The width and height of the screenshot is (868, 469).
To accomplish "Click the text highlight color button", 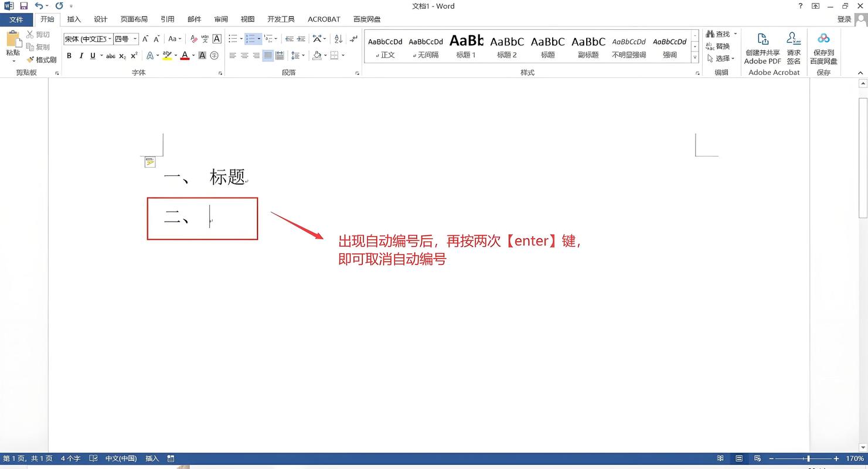I will click(x=166, y=56).
